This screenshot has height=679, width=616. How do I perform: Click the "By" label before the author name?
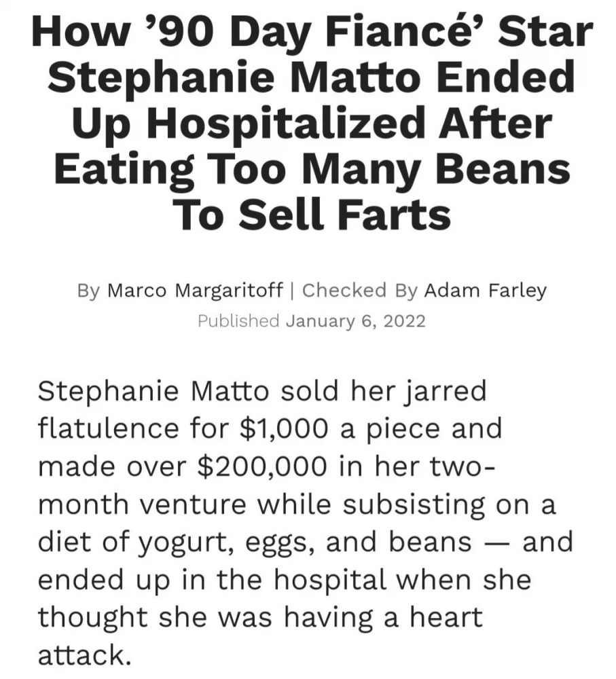coord(88,291)
